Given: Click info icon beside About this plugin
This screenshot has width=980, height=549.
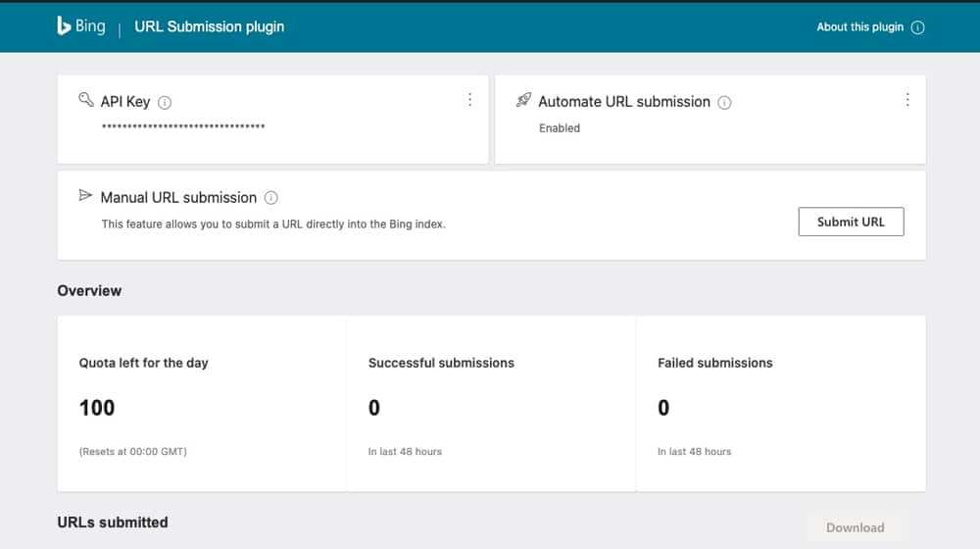Looking at the screenshot, I should pos(917,27).
